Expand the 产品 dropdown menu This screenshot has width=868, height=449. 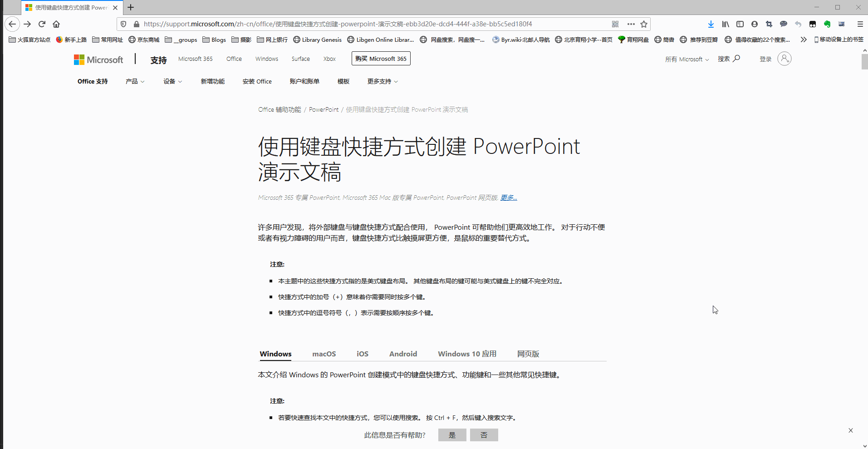(x=135, y=81)
